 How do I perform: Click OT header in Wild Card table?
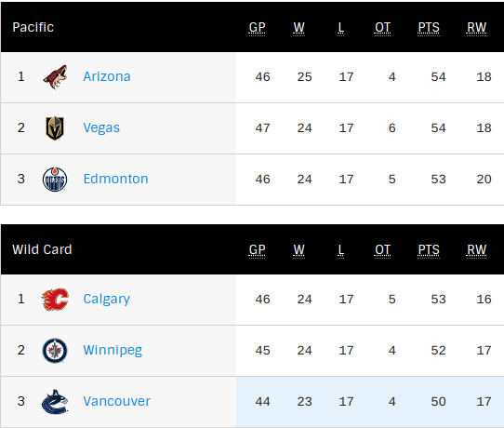(382, 250)
